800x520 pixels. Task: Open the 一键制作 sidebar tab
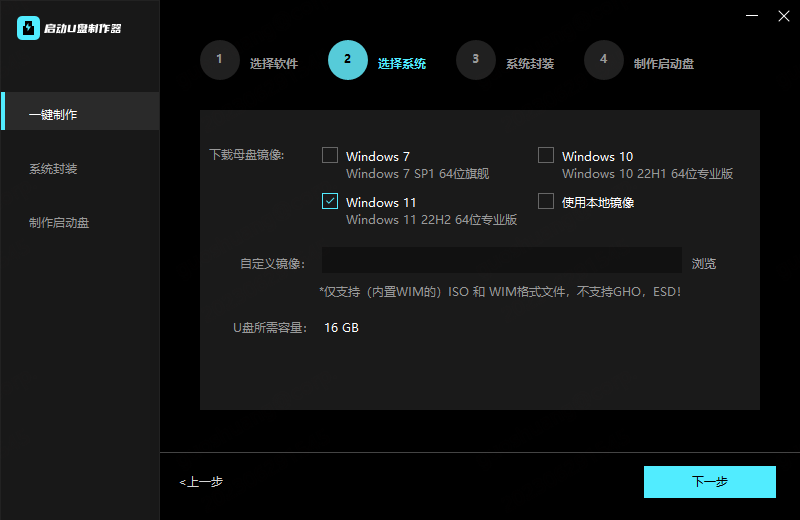[x=80, y=115]
